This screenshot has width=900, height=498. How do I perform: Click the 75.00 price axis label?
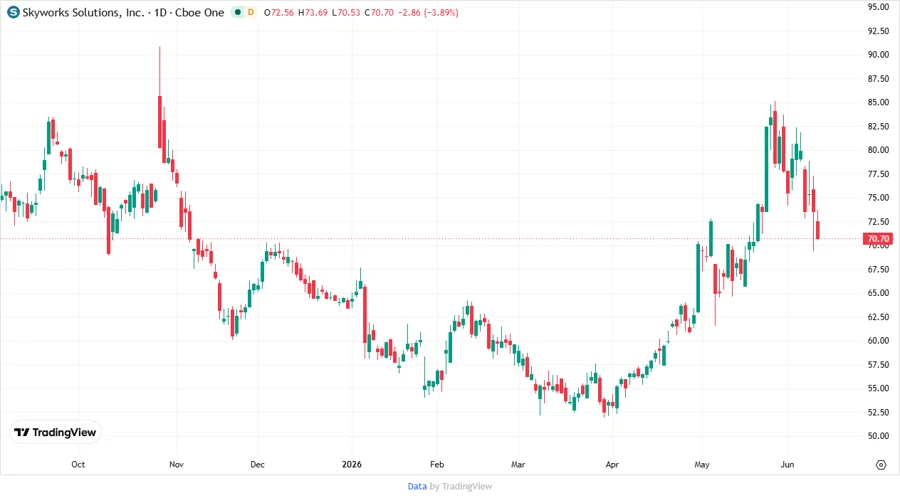click(878, 197)
